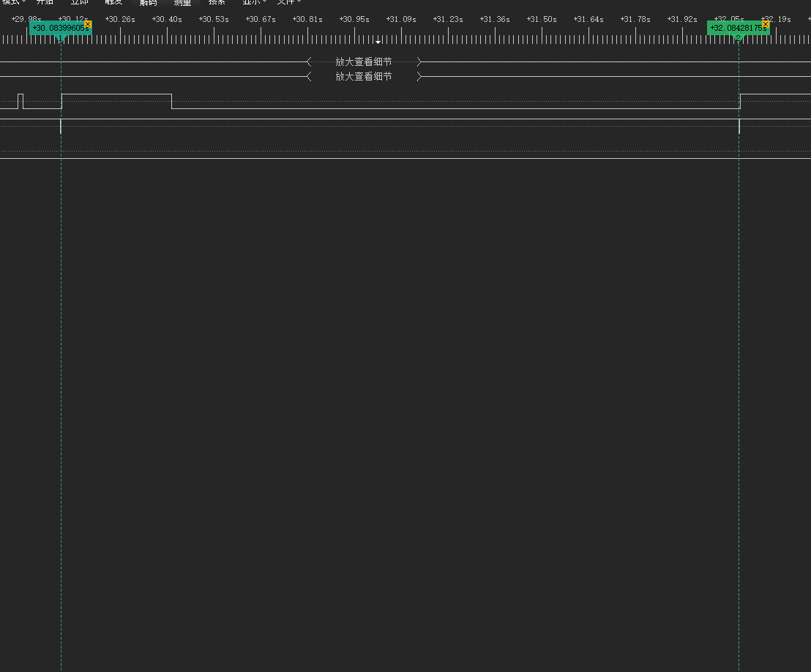Open the 搜索 (Search) panel
Screen dimensions: 811x672
coord(217,2)
